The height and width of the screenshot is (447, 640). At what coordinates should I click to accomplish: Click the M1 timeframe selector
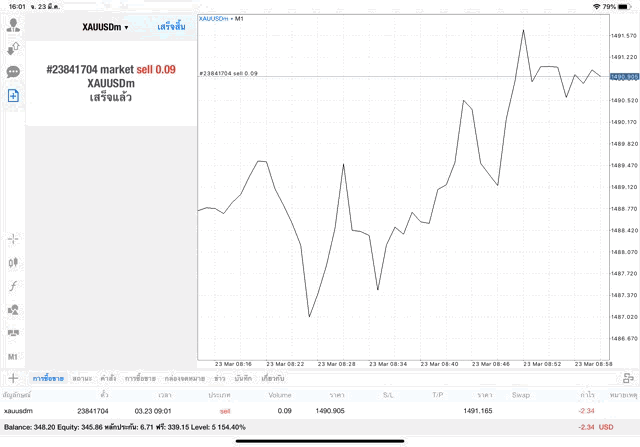coord(13,356)
